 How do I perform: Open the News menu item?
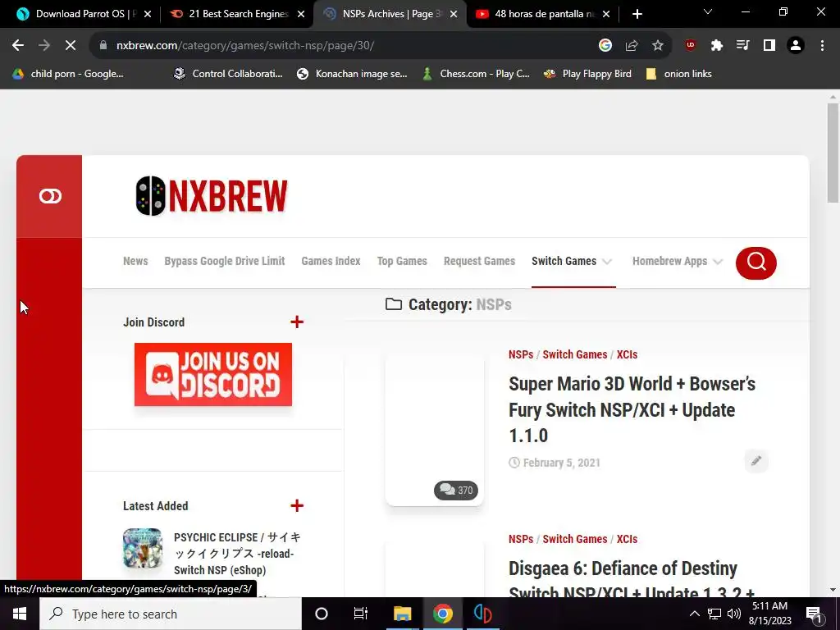point(135,261)
